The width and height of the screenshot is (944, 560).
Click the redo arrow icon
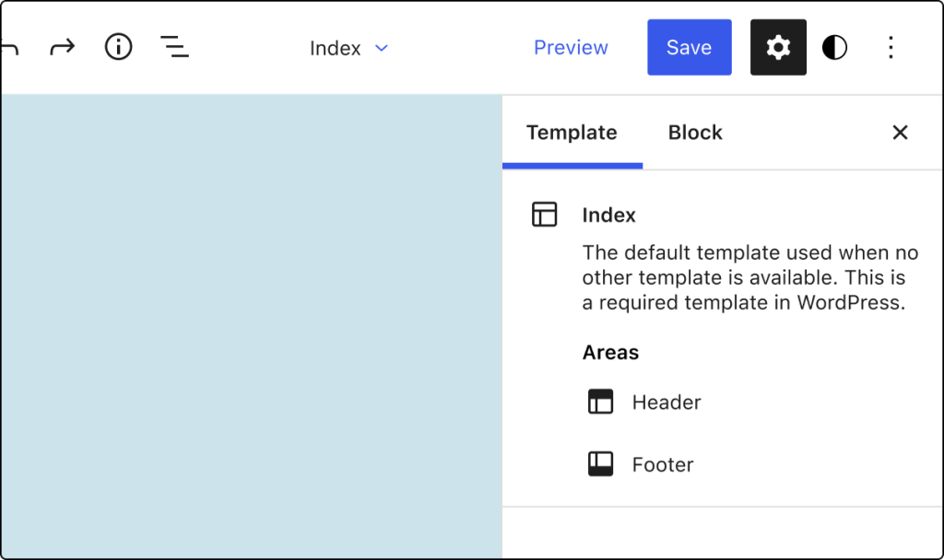(x=62, y=47)
